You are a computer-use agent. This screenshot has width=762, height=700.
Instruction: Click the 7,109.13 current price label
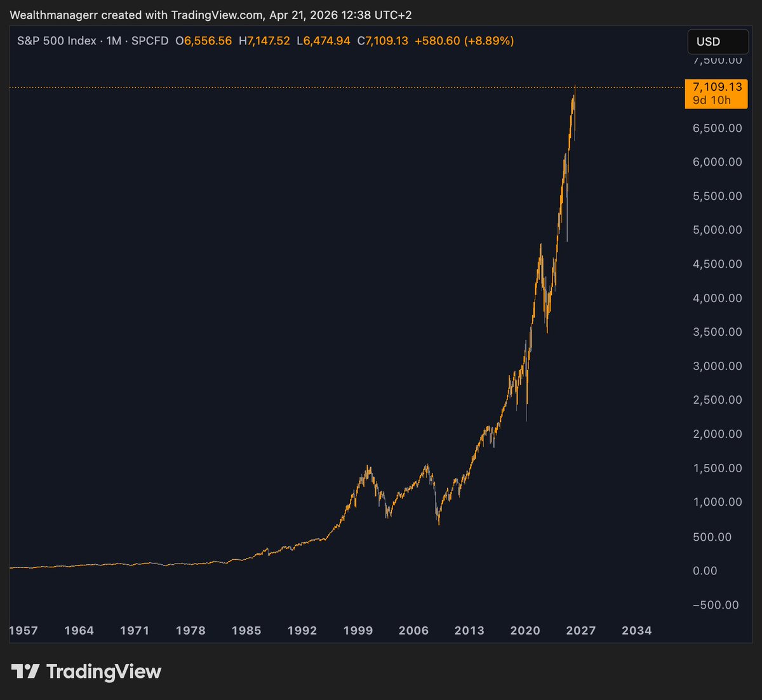click(x=717, y=87)
